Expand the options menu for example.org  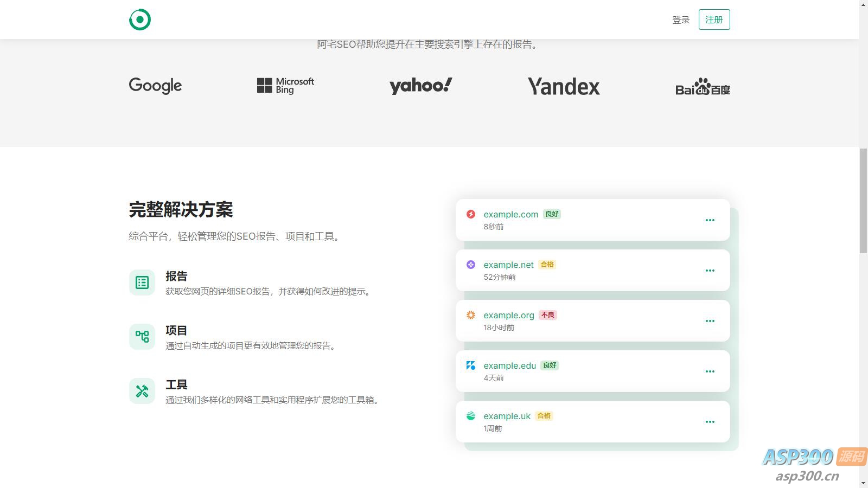click(710, 321)
